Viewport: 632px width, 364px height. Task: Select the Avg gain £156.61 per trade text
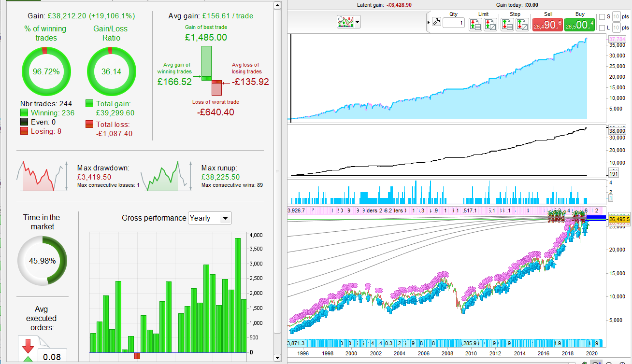point(211,16)
